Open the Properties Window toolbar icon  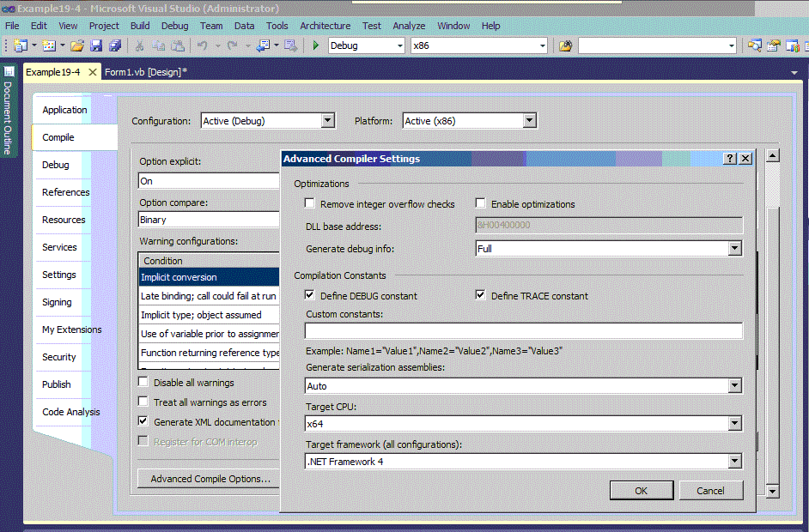(x=774, y=45)
